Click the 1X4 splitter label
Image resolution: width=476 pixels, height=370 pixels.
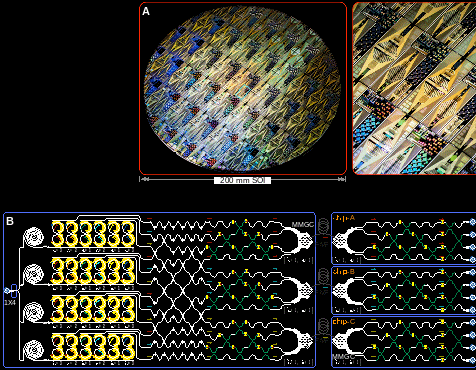[x=10, y=303]
